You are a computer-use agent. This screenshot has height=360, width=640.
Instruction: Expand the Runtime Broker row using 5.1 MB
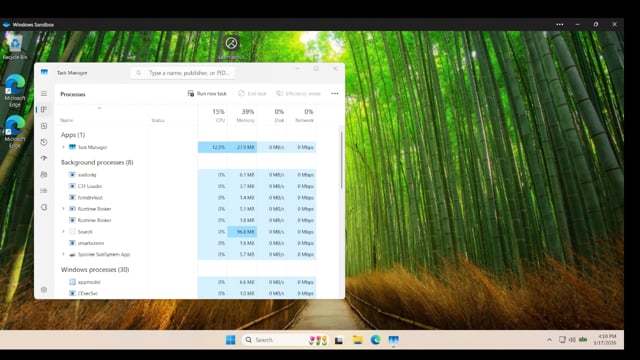(63, 209)
